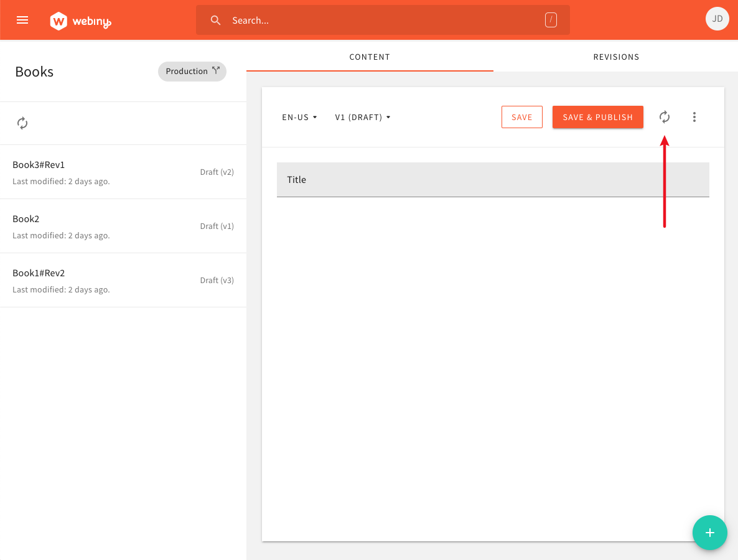Click the branch icon on Production chip
Screen dimensions: 738x560
click(216, 71)
